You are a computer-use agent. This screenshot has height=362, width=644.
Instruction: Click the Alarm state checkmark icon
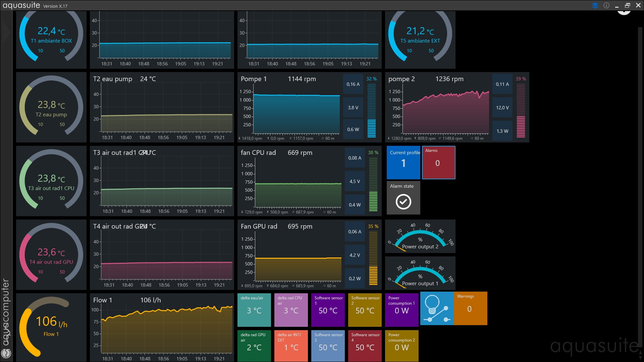(403, 202)
